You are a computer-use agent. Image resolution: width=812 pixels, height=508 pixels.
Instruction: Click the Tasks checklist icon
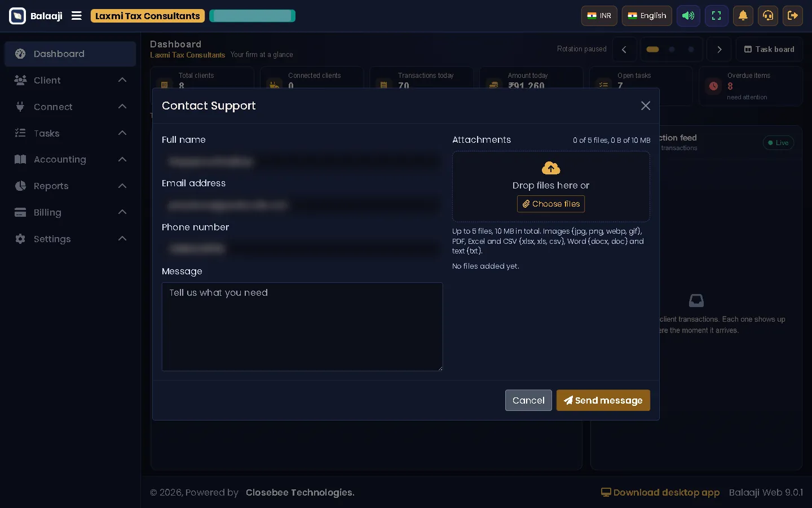click(x=20, y=133)
